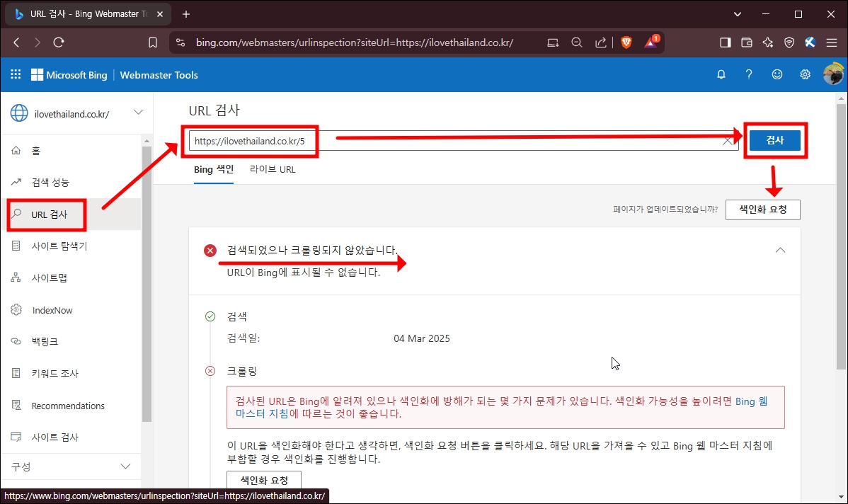848x504 pixels.
Task: Select the Bing 색인 tab
Action: [213, 169]
